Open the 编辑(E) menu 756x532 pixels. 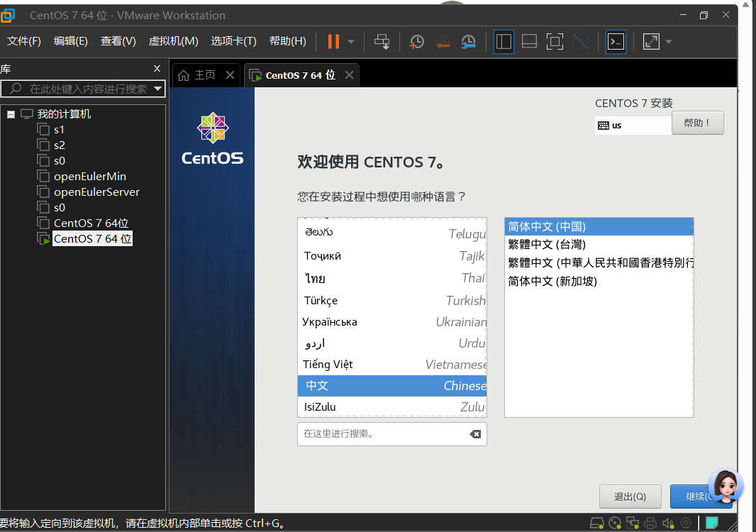click(x=71, y=41)
